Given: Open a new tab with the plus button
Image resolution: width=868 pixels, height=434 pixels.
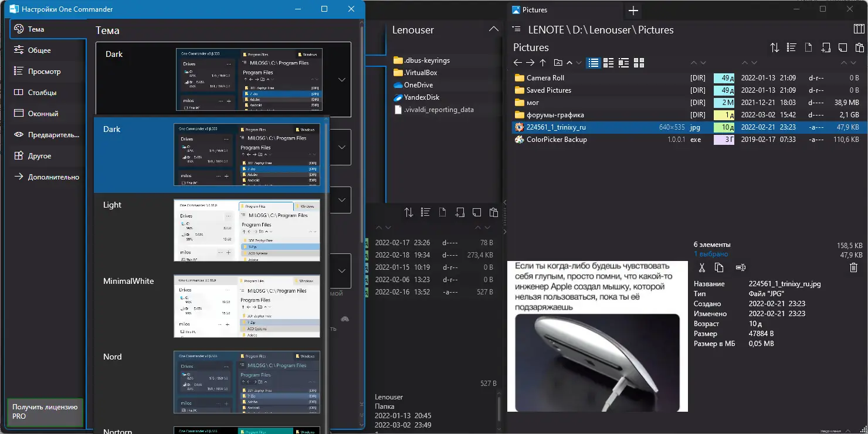Looking at the screenshot, I should pos(633,10).
